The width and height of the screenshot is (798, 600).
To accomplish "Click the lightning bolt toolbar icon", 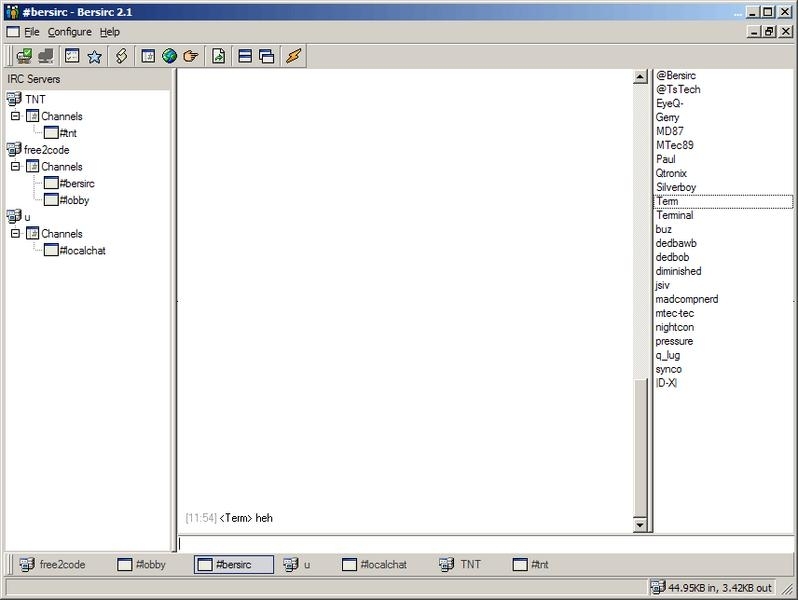I will [x=294, y=56].
